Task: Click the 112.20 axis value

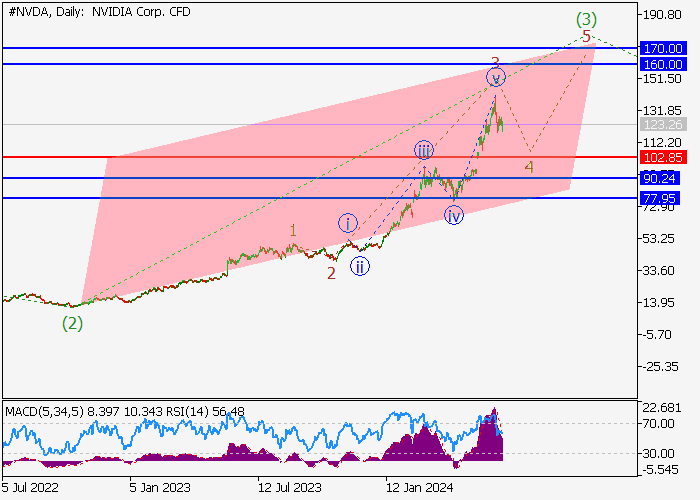Action: click(662, 143)
